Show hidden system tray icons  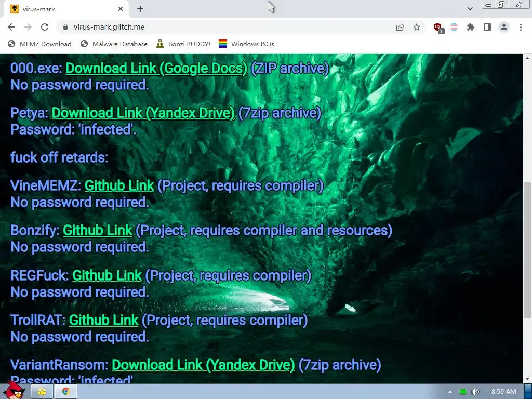click(450, 392)
